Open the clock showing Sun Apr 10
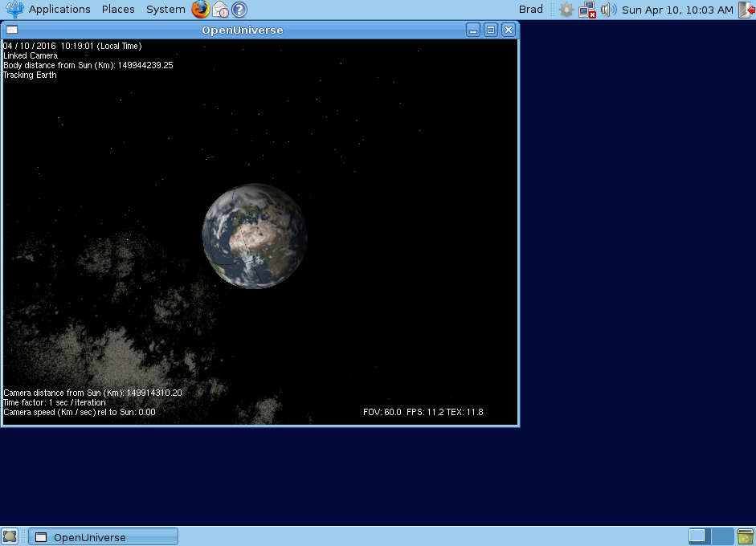This screenshot has height=546, width=756. coord(677,10)
